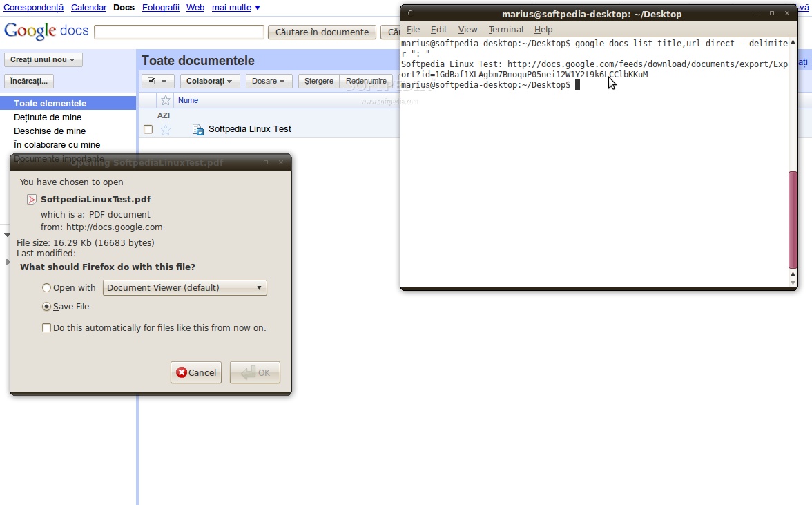Select Deschise de mine in the sidebar
The image size is (812, 505).
point(50,131)
